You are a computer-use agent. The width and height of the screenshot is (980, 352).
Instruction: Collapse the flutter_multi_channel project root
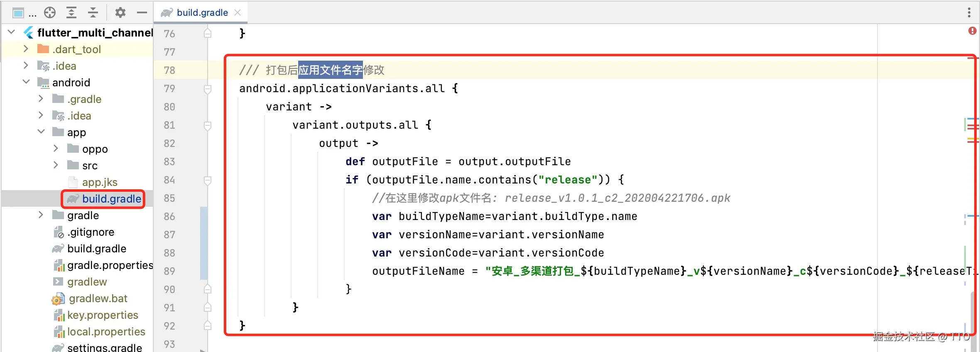(12, 32)
